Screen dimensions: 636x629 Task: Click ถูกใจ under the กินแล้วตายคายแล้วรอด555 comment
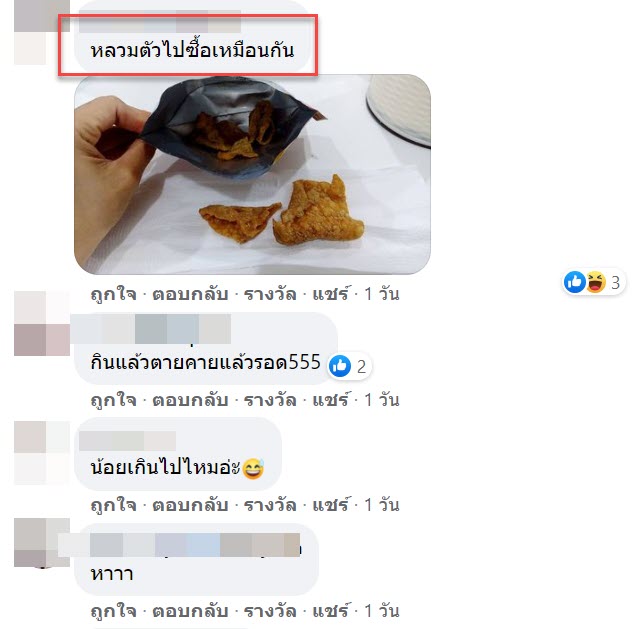(x=114, y=400)
